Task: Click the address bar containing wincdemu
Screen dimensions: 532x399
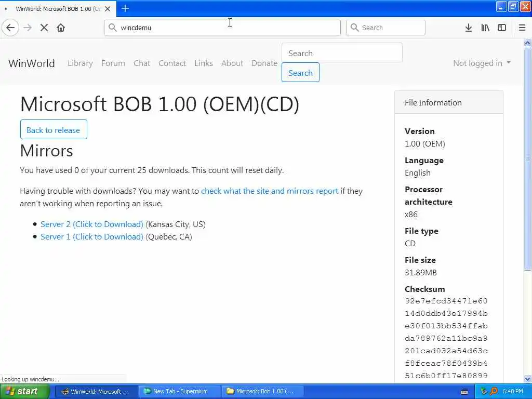Action: (x=222, y=28)
